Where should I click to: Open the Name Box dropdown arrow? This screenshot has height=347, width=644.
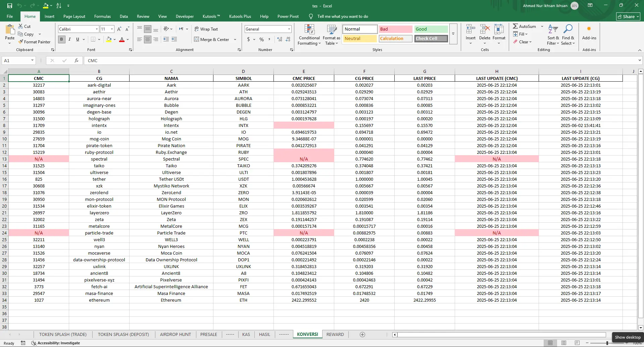click(32, 60)
